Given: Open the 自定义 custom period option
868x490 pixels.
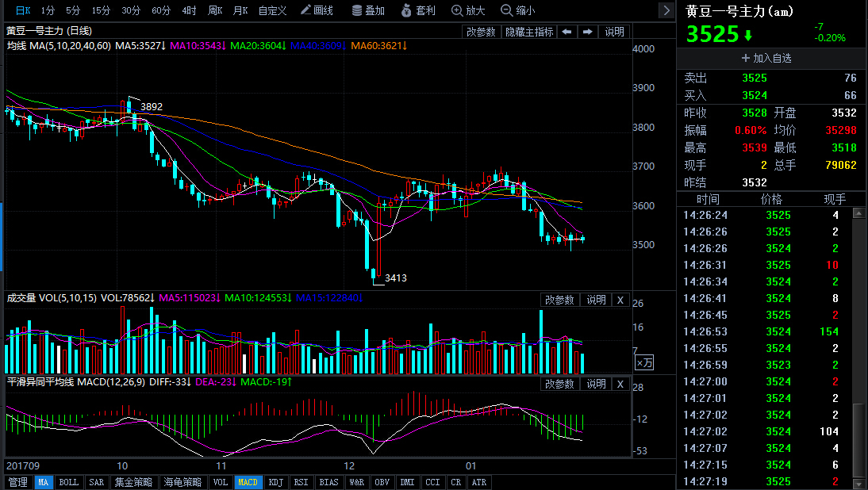Looking at the screenshot, I should (x=272, y=10).
